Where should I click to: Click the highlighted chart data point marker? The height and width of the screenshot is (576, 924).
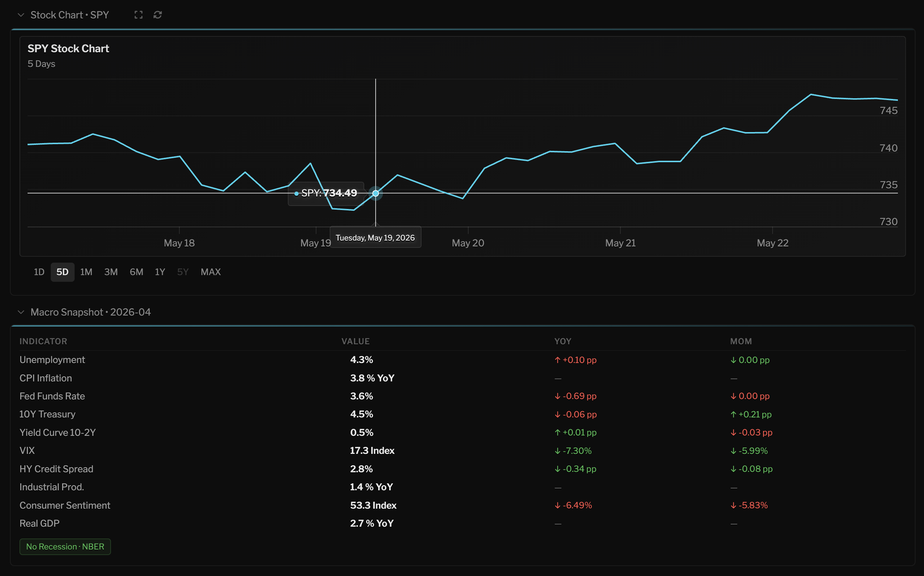coord(376,193)
